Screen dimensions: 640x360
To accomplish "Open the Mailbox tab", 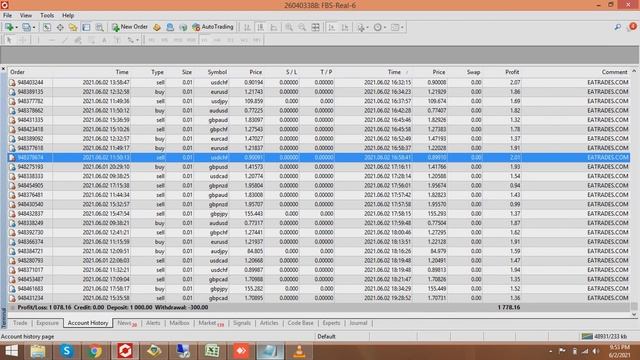I will tap(179, 323).
